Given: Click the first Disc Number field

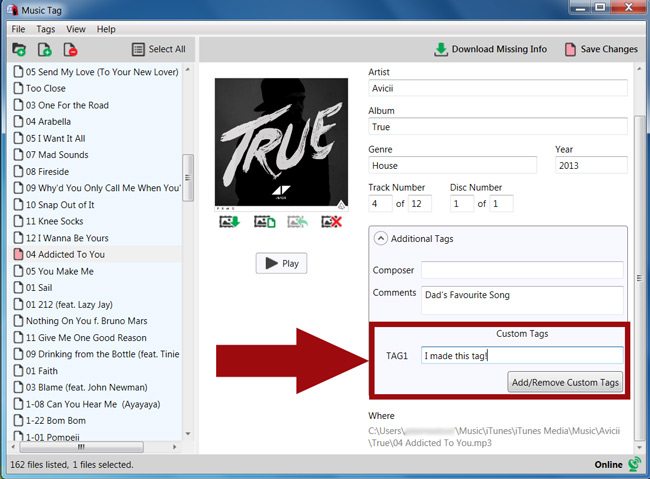Looking at the screenshot, I should 462,204.
